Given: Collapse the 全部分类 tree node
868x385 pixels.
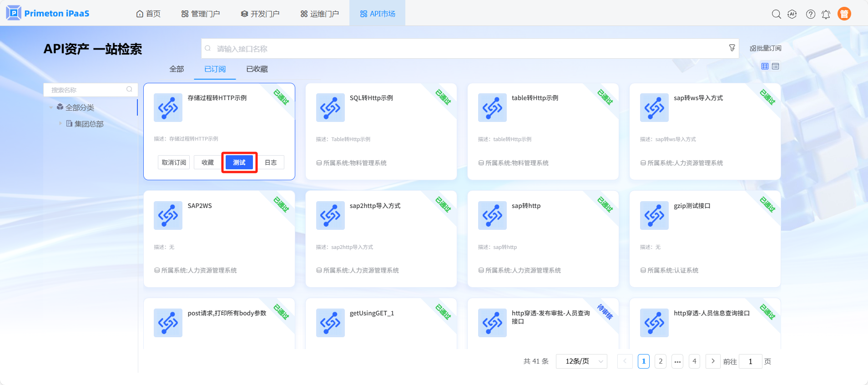Looking at the screenshot, I should coord(51,108).
